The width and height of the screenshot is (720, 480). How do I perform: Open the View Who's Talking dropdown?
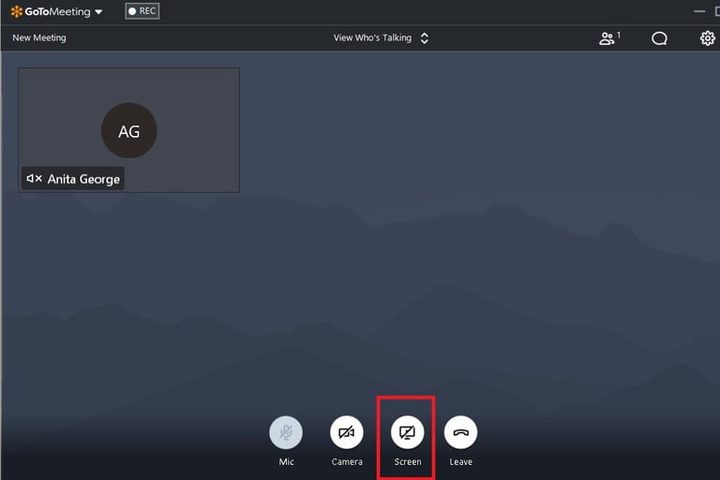click(x=374, y=39)
